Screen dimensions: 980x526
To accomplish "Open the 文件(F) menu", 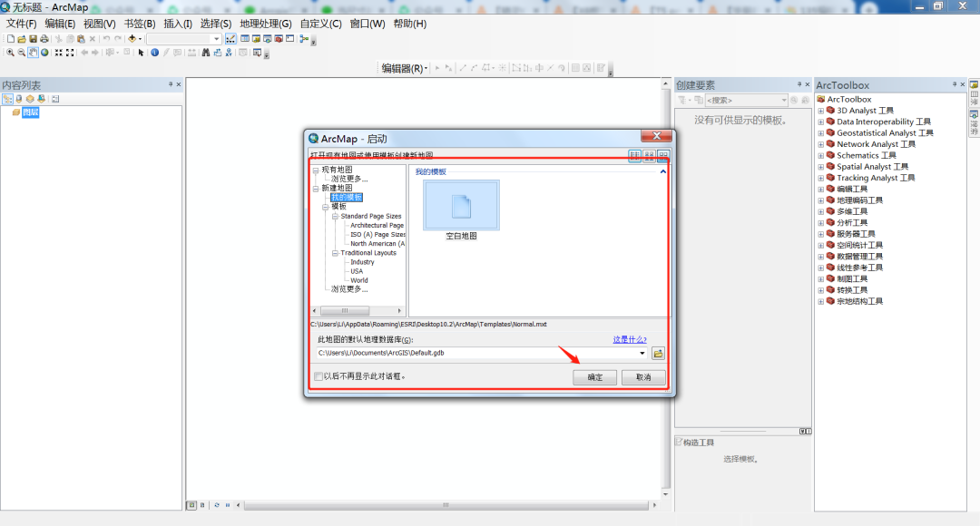I will (22, 24).
